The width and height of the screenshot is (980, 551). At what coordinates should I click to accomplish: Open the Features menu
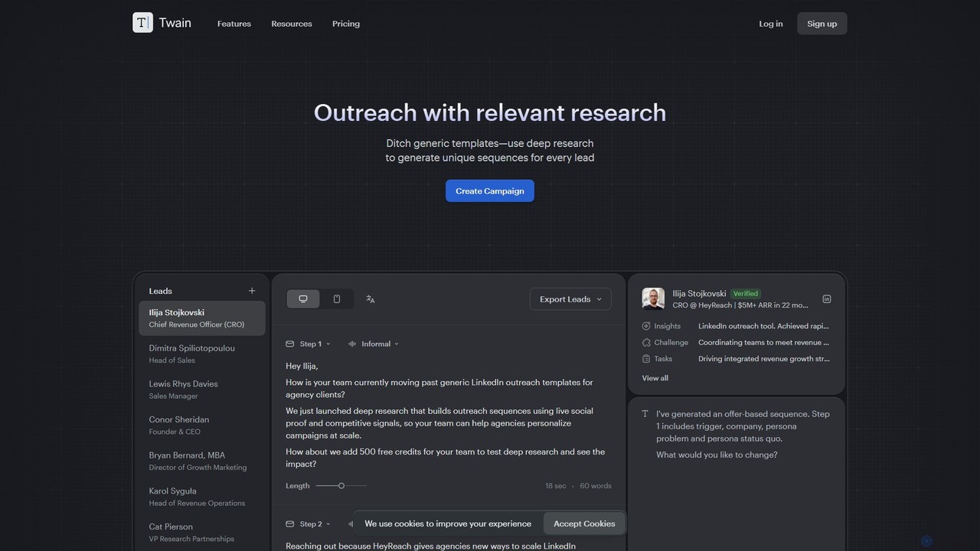[x=234, y=24]
